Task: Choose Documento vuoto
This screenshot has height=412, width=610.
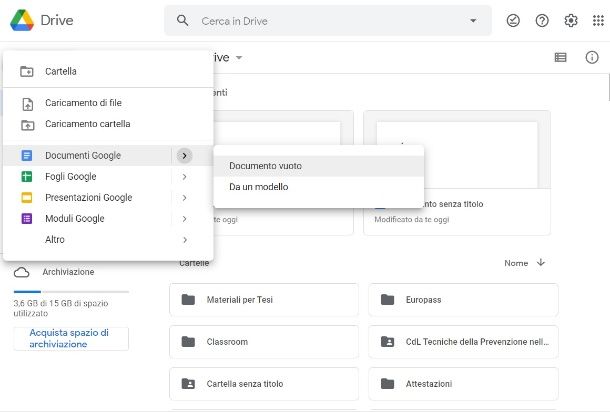Action: (319, 166)
